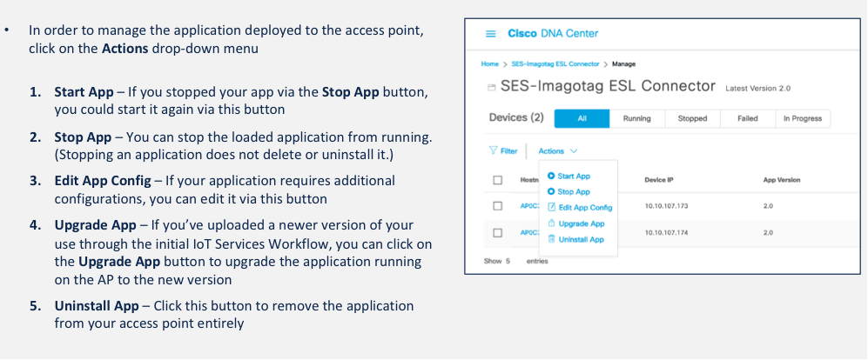Click the Uninstall App trash icon
The height and width of the screenshot is (360, 868).
tap(552, 239)
